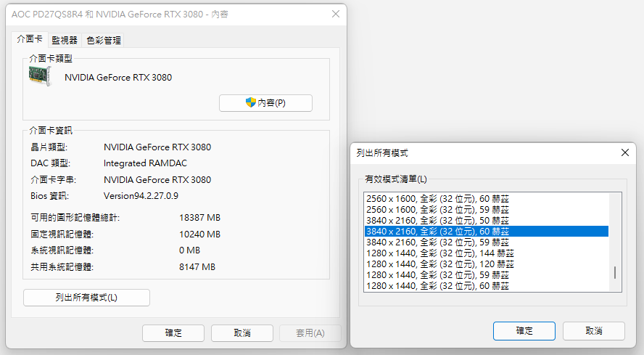
Task: Select 1280 x 1440 120 赫茲 mode
Action: tap(487, 264)
